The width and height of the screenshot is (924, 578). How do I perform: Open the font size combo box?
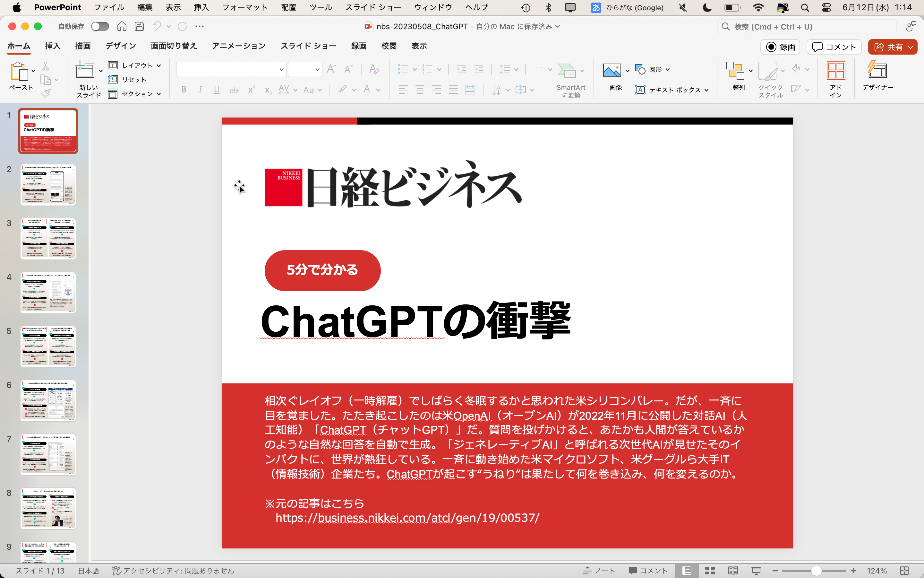[305, 70]
